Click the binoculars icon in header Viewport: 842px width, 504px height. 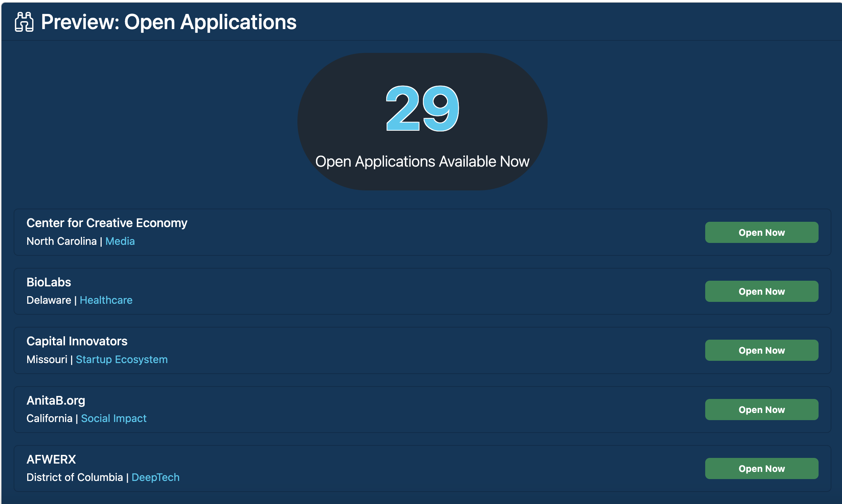(24, 22)
